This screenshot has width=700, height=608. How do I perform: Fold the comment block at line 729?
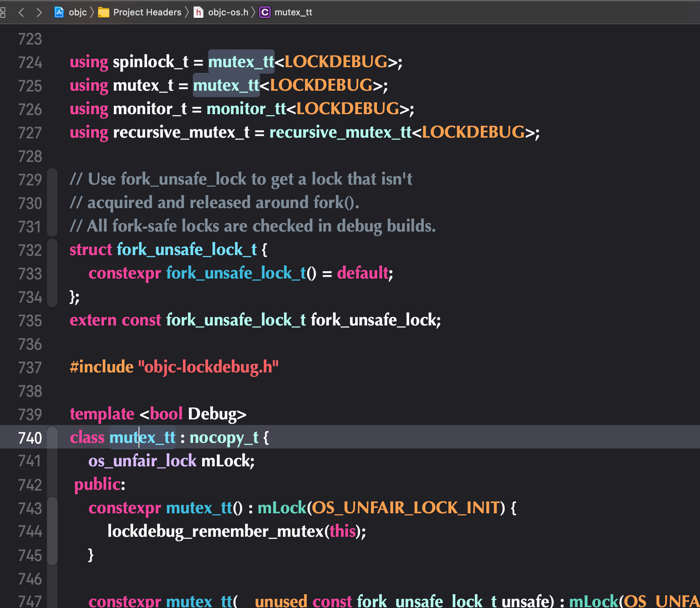(52, 202)
